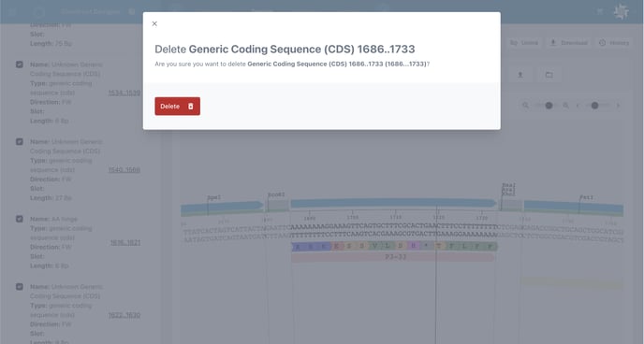The image size is (644, 344).
Task: Open the 1616..1621 range link
Action: click(125, 242)
